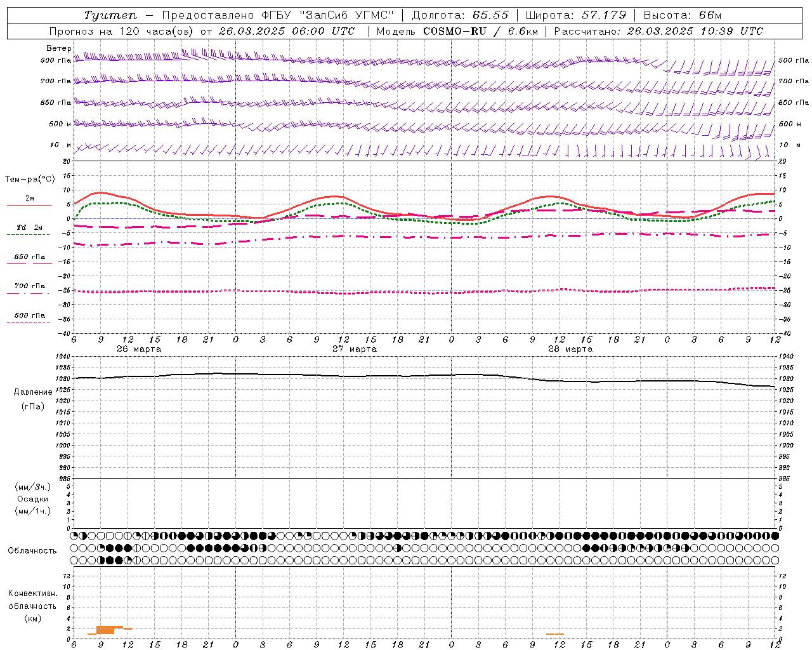Click the "Tyumen" station title
Image resolution: width=812 pixels, height=650 pixels.
pyautogui.click(x=110, y=15)
